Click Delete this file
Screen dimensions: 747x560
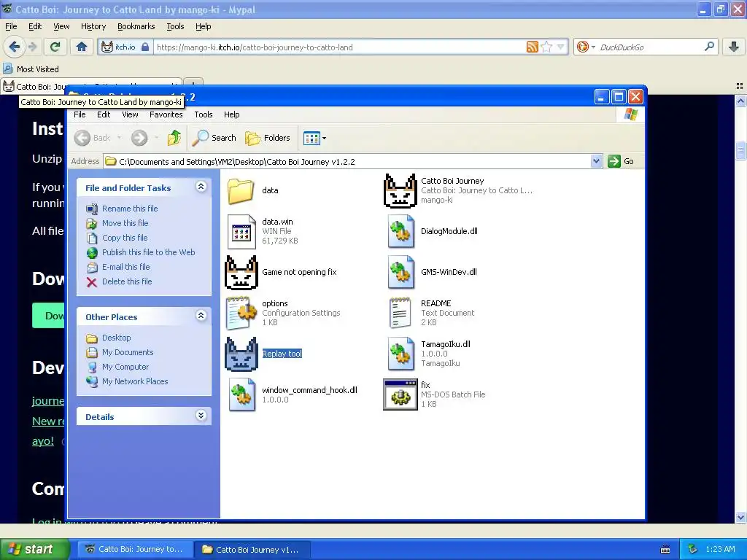click(x=127, y=281)
